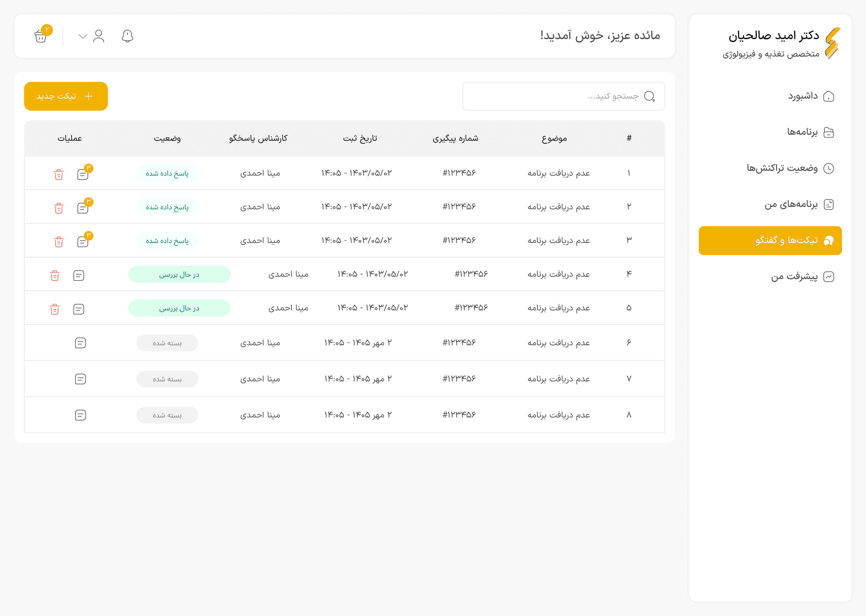Click the welcome heading مائده عزیز
The image size is (866, 616).
(x=600, y=36)
